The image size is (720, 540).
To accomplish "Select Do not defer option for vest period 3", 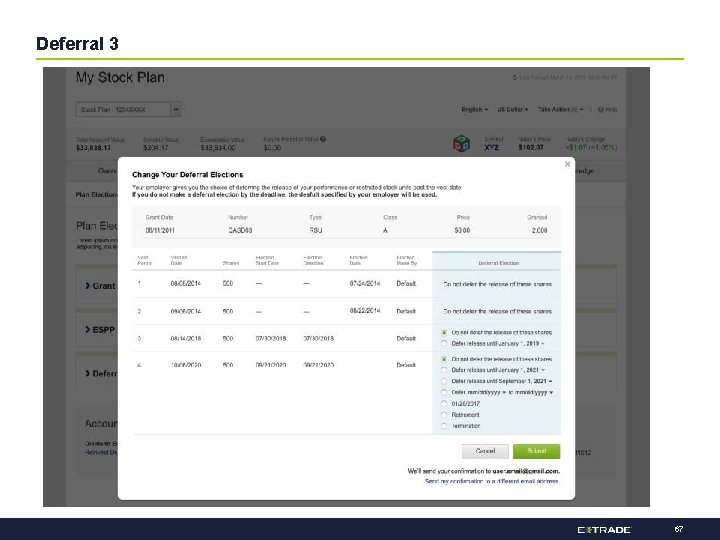I will coord(444,332).
